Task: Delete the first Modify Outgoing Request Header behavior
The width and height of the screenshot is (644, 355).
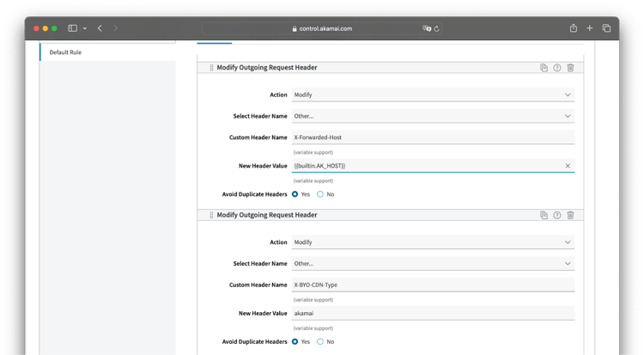Action: click(570, 68)
